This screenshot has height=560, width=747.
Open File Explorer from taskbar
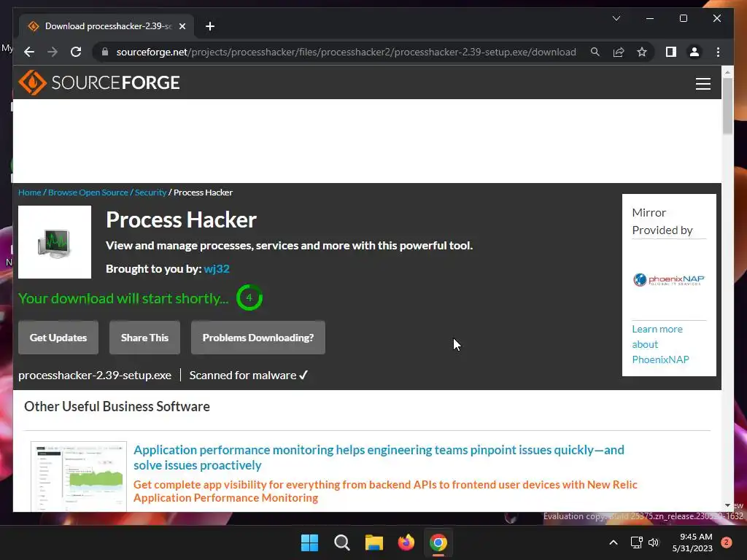coord(374,542)
